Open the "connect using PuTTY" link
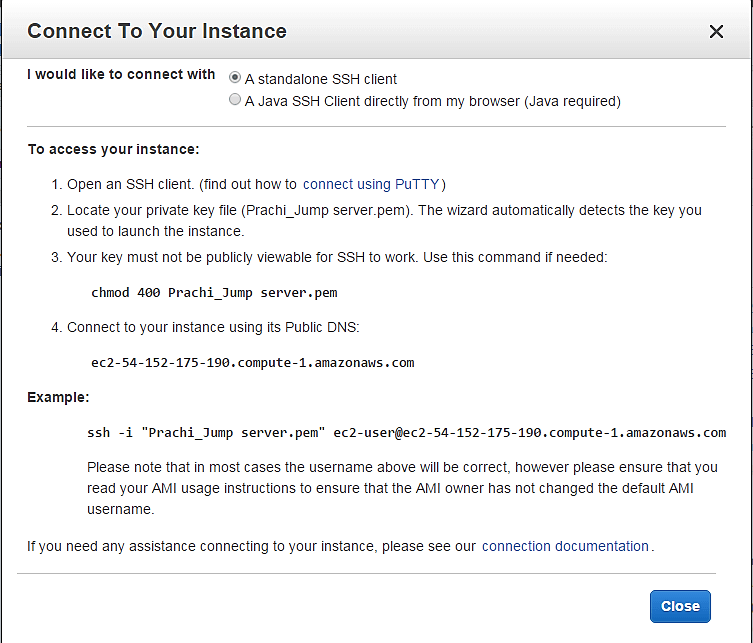753x643 pixels. click(372, 184)
